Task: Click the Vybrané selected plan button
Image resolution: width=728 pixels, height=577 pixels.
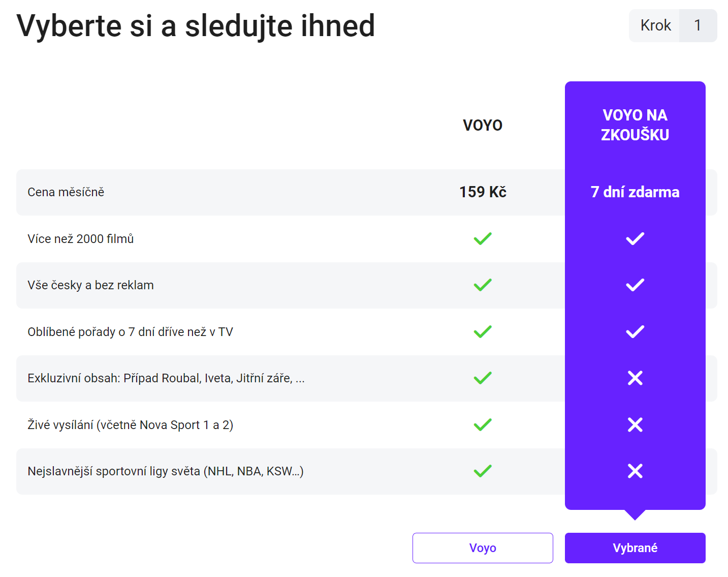Action: coord(635,548)
